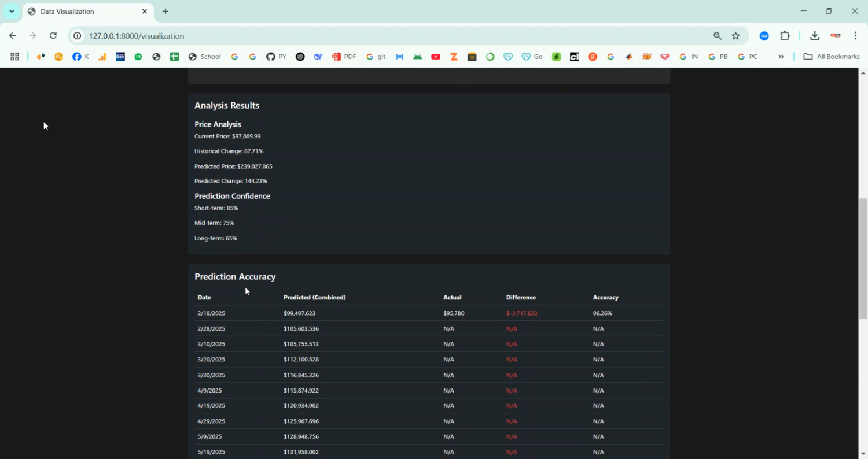Image resolution: width=868 pixels, height=459 pixels.
Task: Open the All Bookmarks folder
Action: click(x=832, y=57)
